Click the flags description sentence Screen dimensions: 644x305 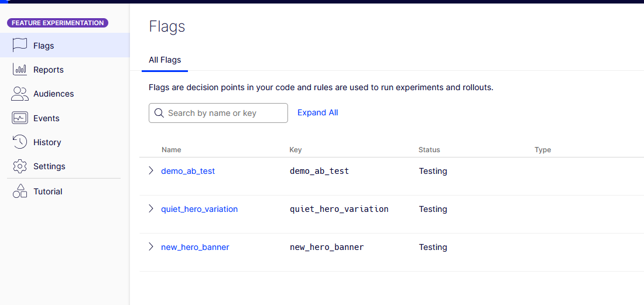point(321,87)
